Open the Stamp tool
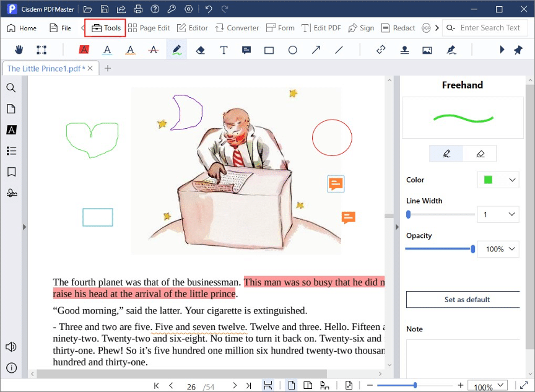The height and width of the screenshot is (392, 535). pyautogui.click(x=404, y=50)
